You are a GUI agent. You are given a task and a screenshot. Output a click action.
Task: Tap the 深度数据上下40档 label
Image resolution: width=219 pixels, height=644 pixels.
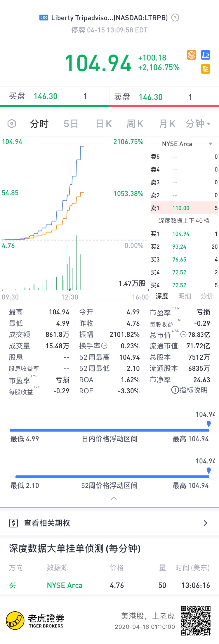pos(184,221)
